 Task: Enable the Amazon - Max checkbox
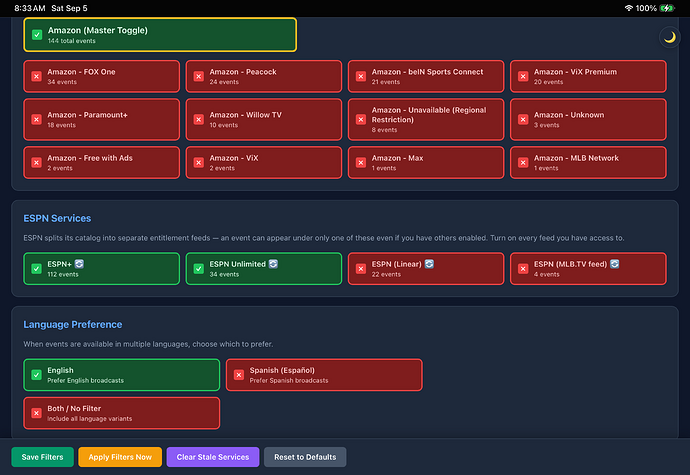click(361, 162)
